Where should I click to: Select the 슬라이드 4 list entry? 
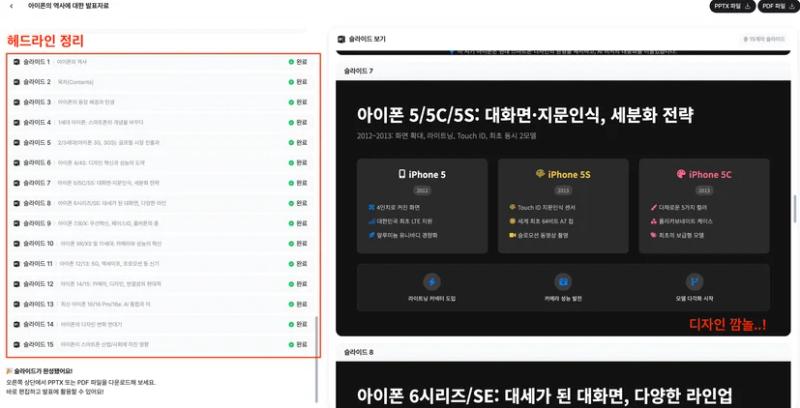coord(161,122)
